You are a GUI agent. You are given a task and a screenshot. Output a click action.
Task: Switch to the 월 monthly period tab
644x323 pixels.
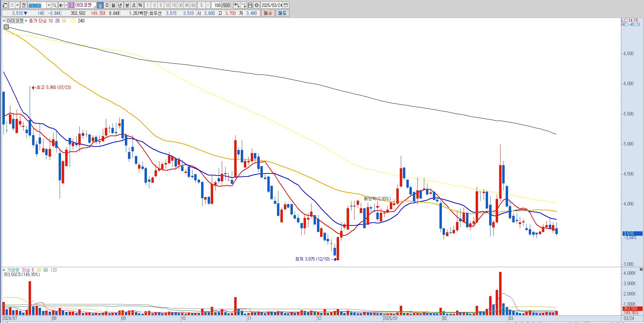(113, 5)
